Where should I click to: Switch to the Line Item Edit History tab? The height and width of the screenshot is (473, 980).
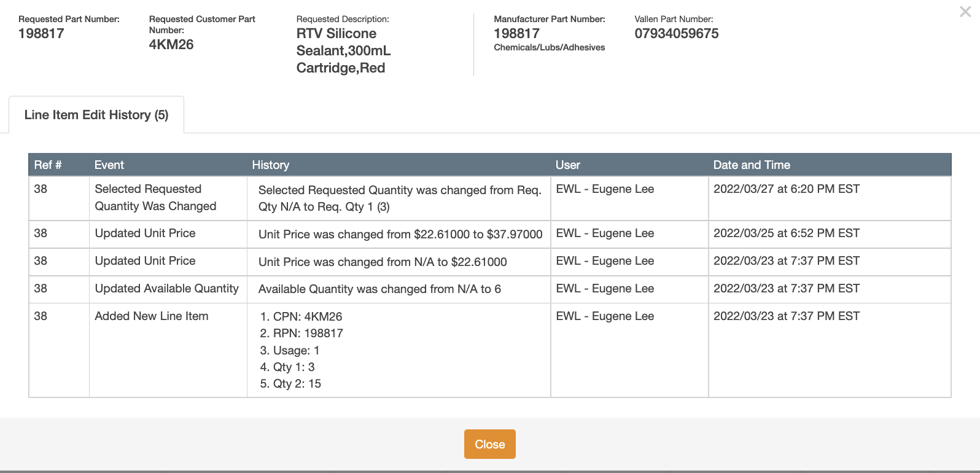(96, 114)
